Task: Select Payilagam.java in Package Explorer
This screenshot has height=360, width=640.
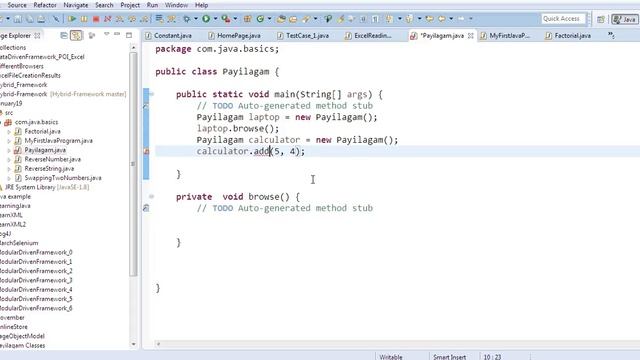Action: click(x=45, y=150)
